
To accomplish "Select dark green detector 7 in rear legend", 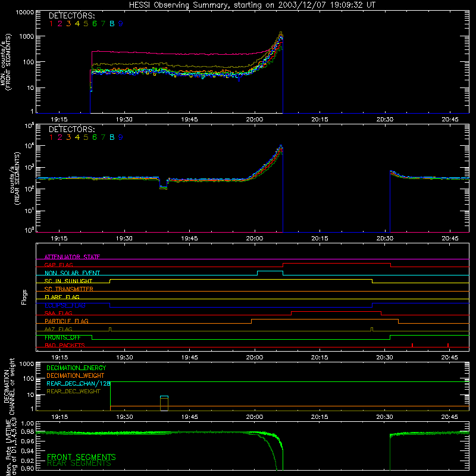I will pos(103,137).
